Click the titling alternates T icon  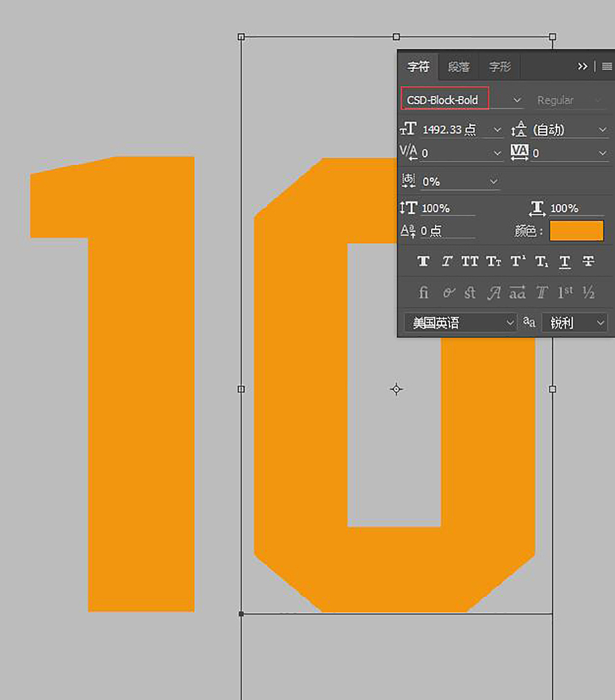point(542,293)
